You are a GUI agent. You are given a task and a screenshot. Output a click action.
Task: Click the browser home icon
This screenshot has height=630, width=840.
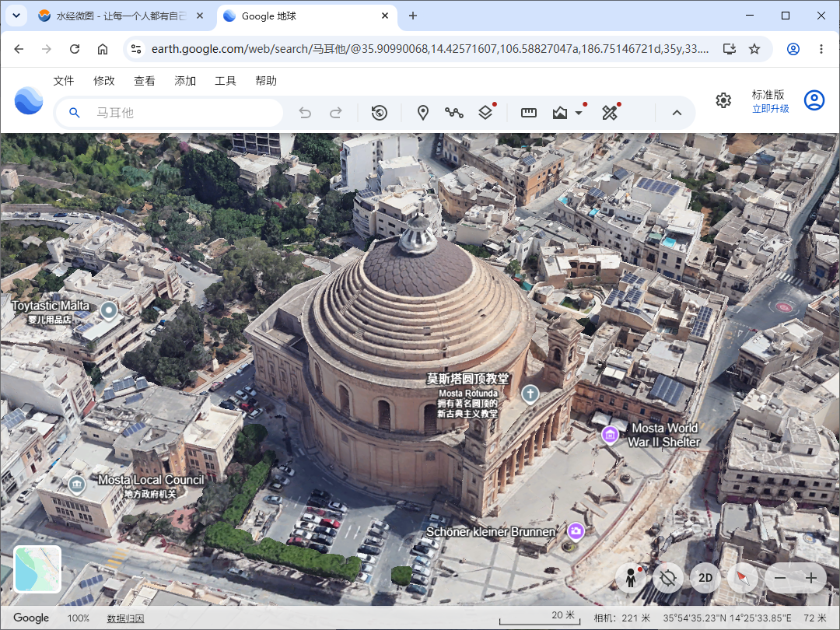pyautogui.click(x=103, y=49)
